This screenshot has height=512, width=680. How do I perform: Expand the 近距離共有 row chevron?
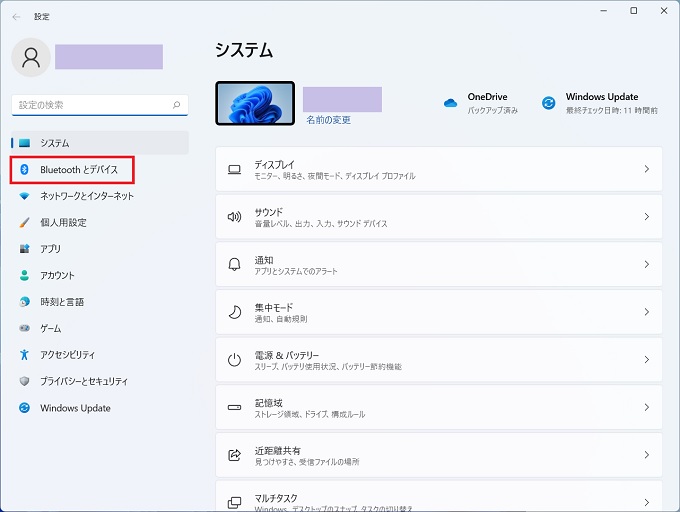[x=647, y=455]
